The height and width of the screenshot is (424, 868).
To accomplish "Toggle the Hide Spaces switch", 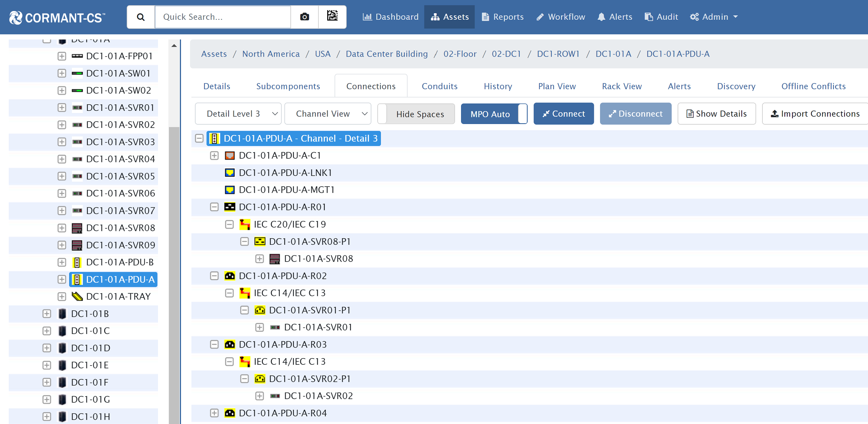I will click(x=416, y=114).
